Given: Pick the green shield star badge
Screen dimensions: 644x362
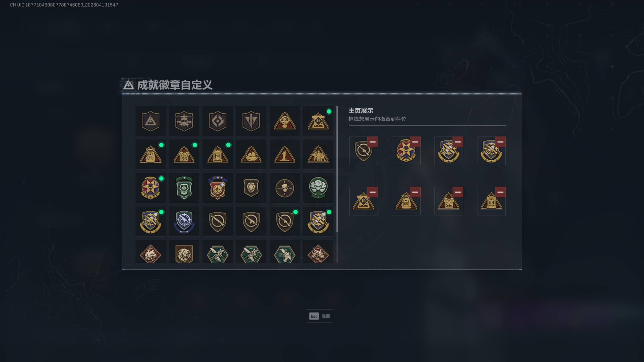Looking at the screenshot, I should tap(184, 188).
